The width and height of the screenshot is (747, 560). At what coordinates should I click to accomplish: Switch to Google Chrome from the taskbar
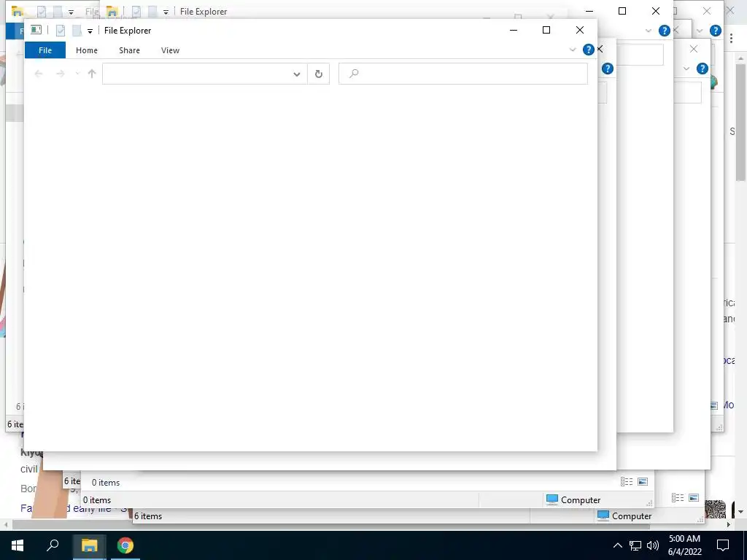tap(125, 545)
